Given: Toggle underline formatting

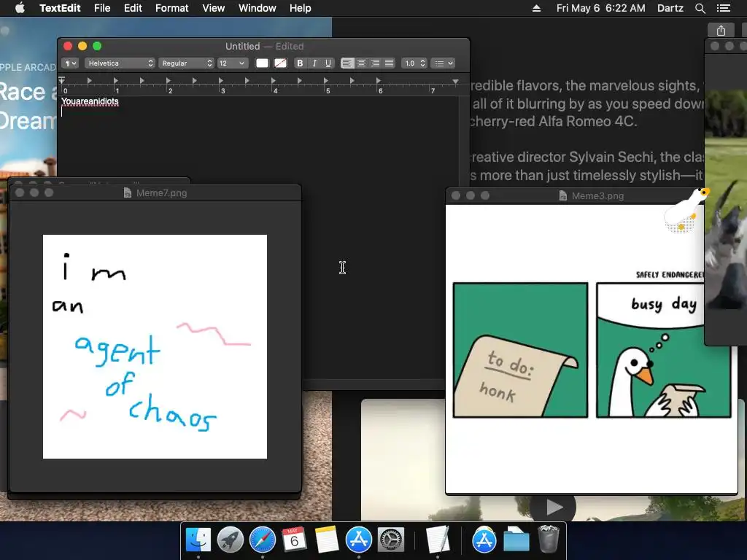Looking at the screenshot, I should [328, 63].
